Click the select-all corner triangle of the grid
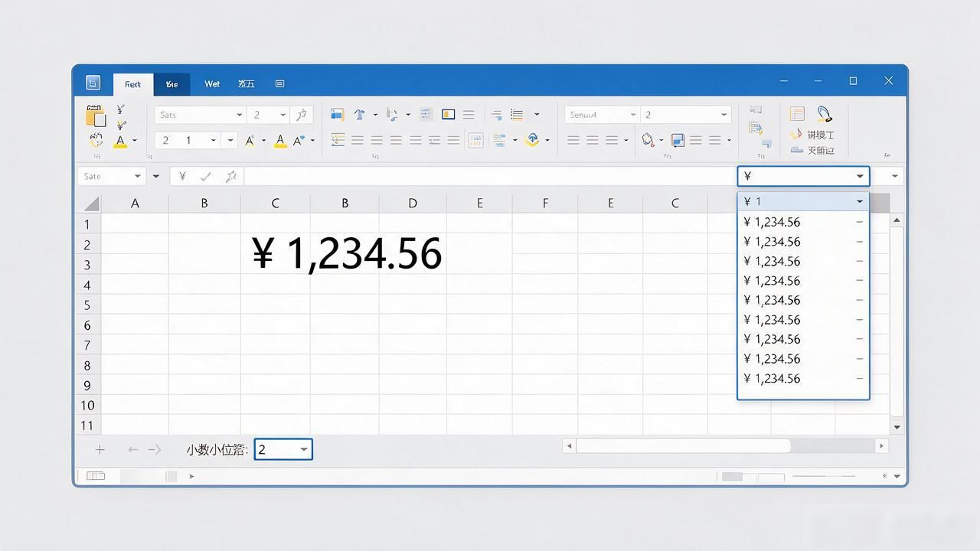Image resolution: width=980 pixels, height=551 pixels. click(91, 203)
